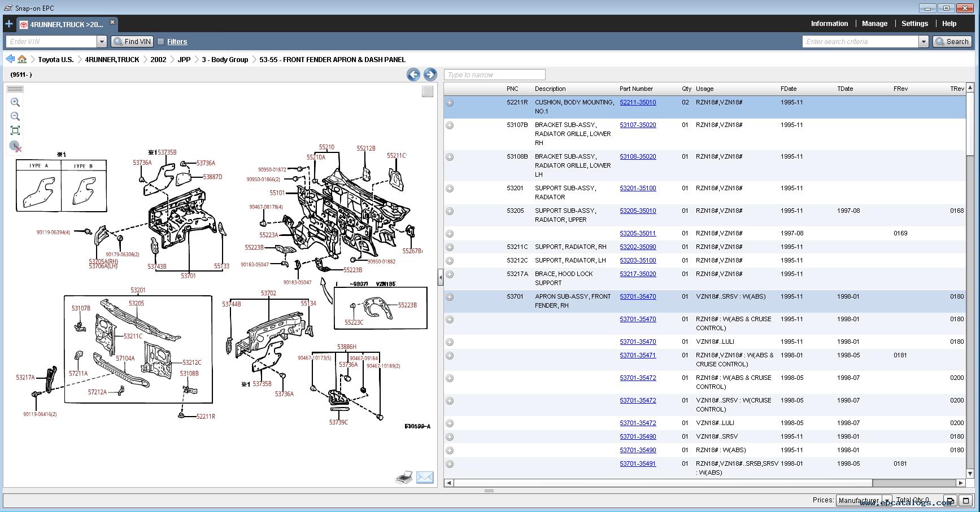980x512 pixels.
Task: Open the Filters link
Action: point(177,41)
